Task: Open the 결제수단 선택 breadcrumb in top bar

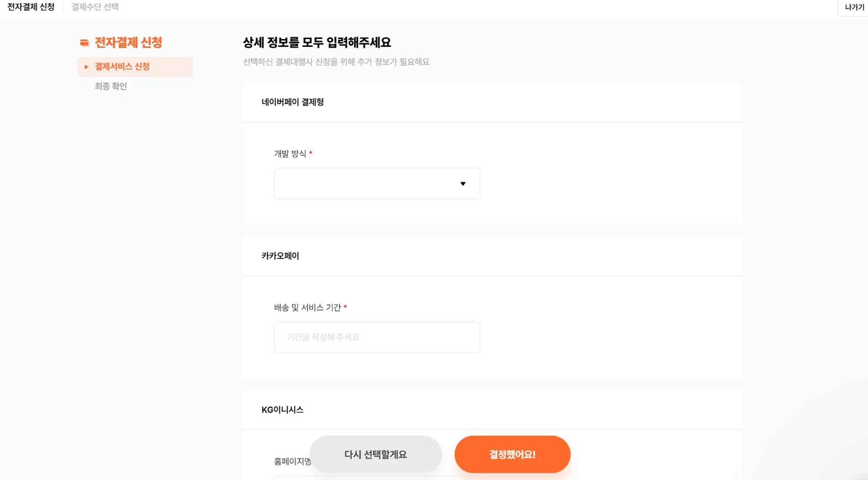Action: click(95, 7)
